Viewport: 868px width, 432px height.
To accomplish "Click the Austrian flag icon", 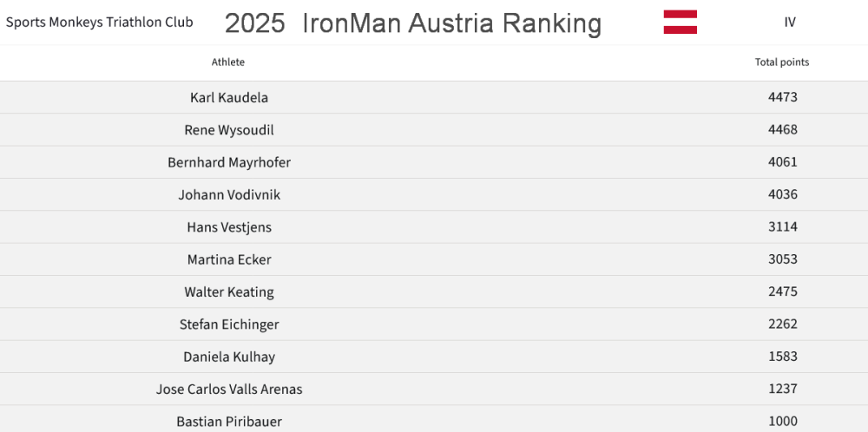I will click(x=680, y=23).
